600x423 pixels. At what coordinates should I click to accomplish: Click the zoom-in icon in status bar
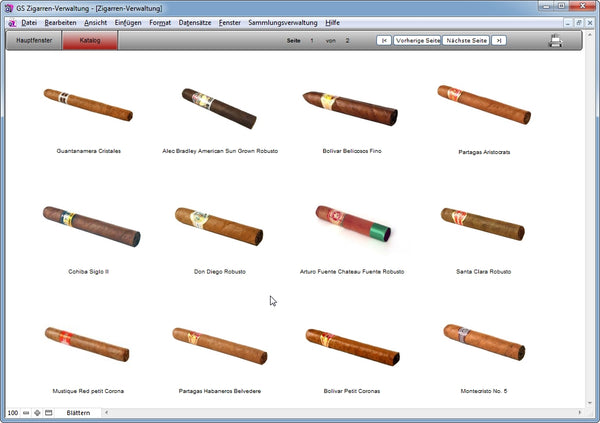pos(37,413)
